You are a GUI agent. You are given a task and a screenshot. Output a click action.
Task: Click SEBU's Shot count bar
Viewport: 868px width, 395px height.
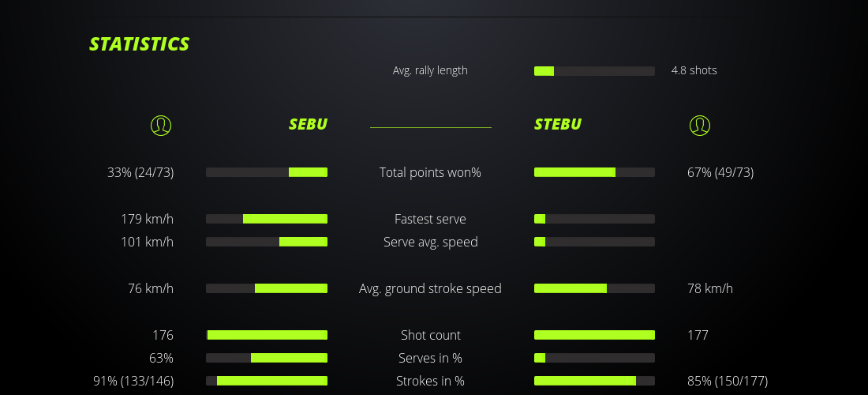click(267, 335)
